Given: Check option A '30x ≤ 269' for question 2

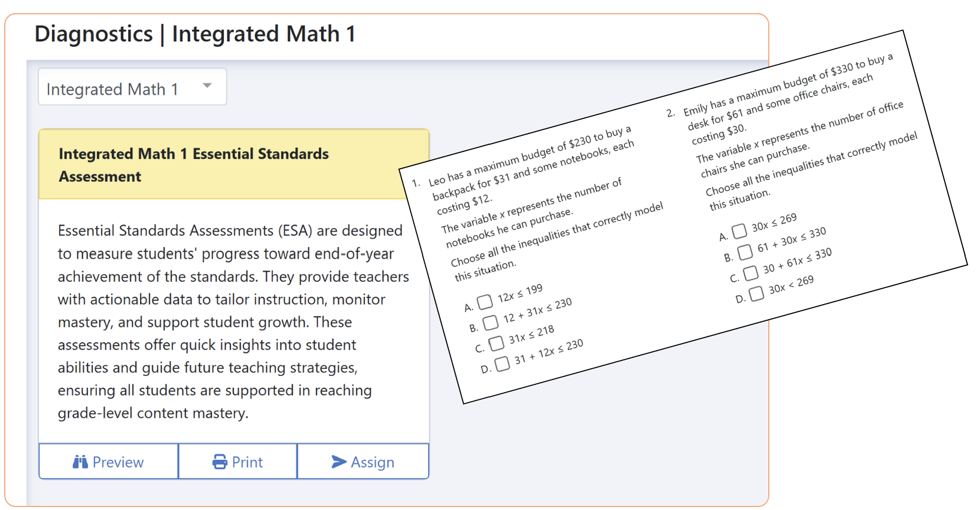Looking at the screenshot, I should click(x=739, y=231).
